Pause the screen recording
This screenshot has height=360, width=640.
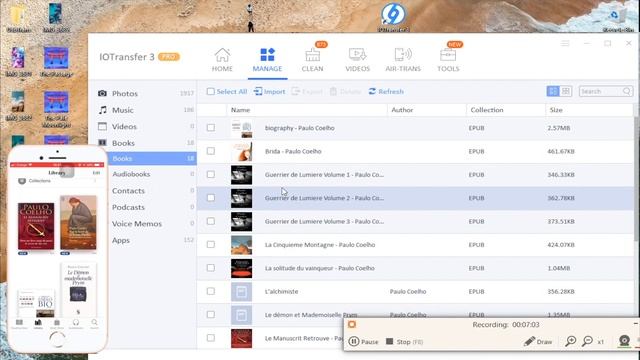(363, 342)
